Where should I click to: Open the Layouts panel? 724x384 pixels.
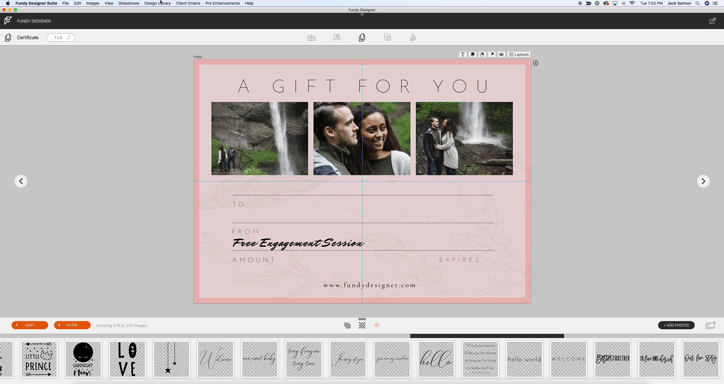click(519, 54)
